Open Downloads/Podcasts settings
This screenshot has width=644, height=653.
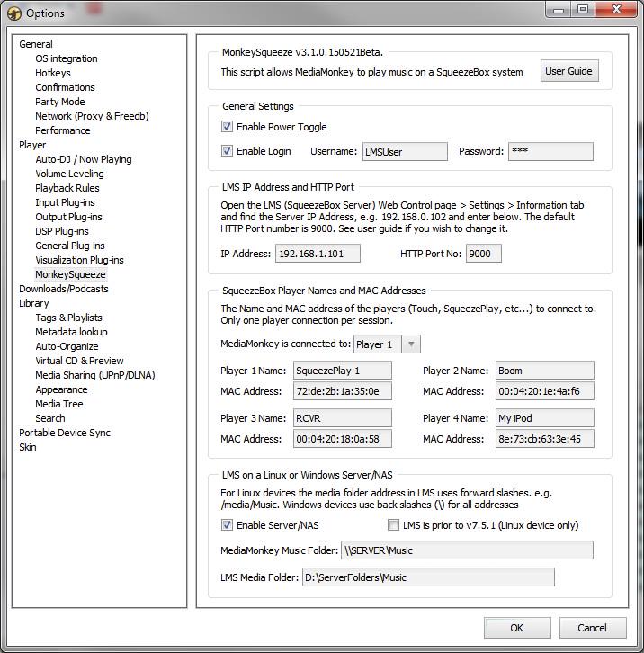coord(64,289)
